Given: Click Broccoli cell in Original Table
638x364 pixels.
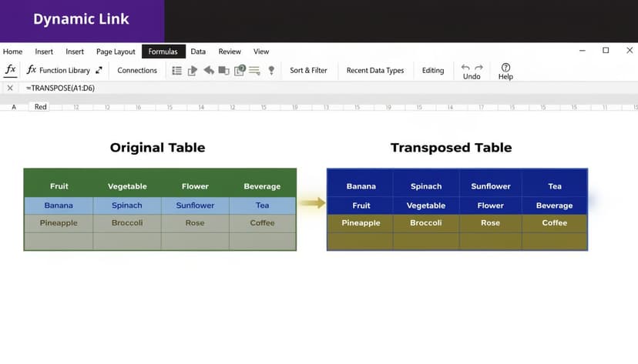Looking at the screenshot, I should pos(127,223).
